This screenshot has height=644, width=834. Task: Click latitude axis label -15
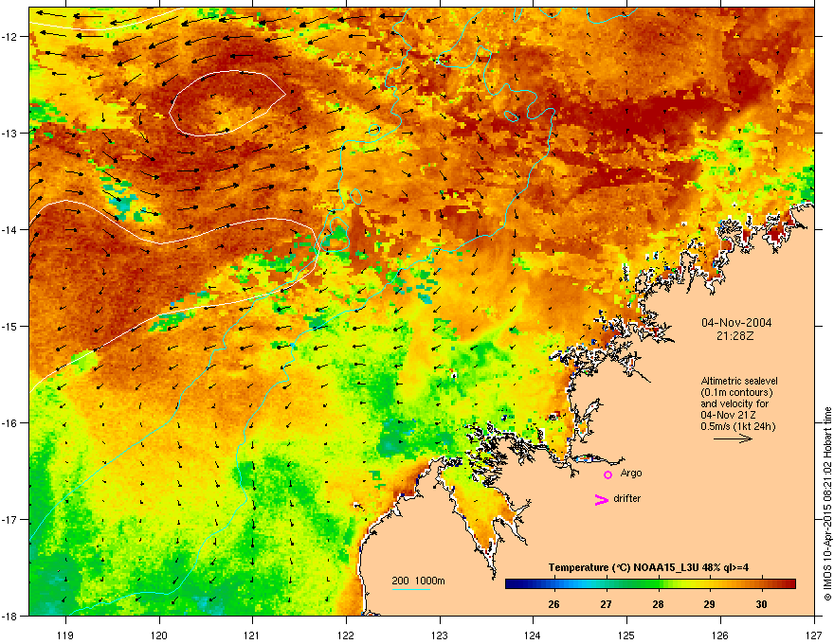[x=10, y=326]
